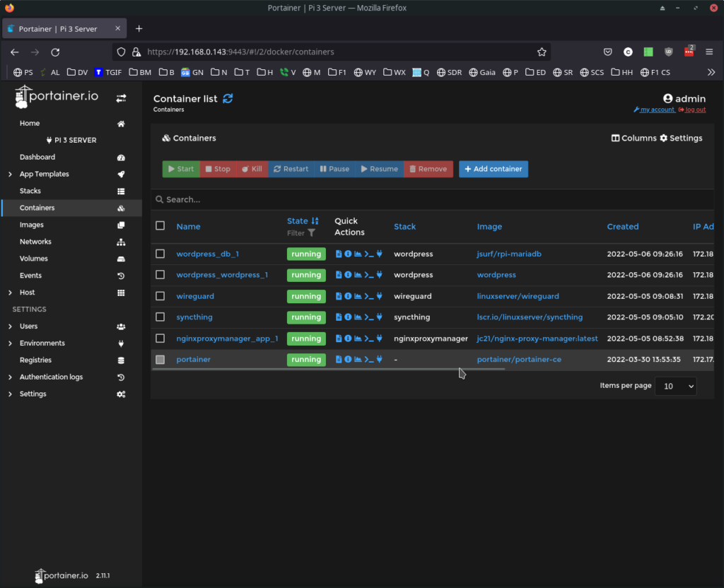Click the State sort order icon

click(x=315, y=221)
